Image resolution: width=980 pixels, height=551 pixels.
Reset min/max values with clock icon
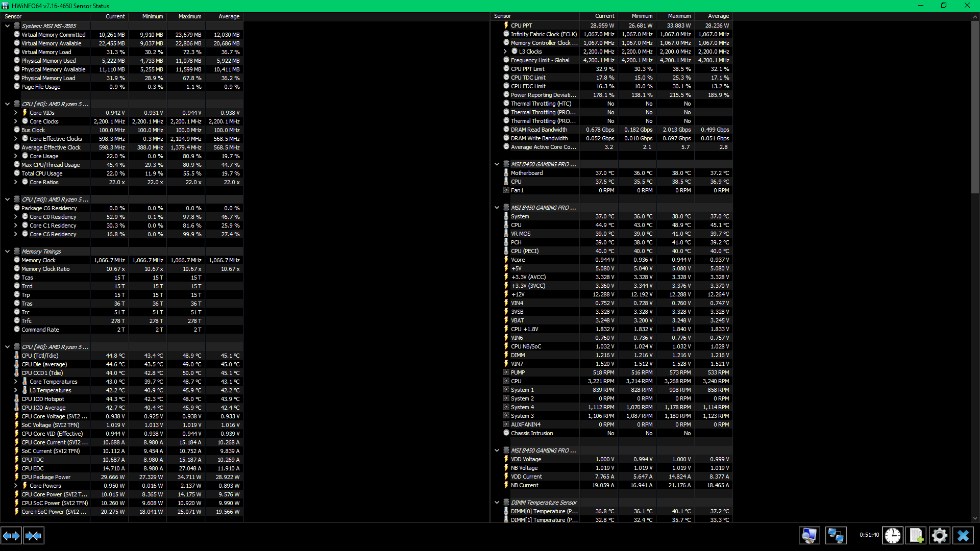[x=893, y=536]
